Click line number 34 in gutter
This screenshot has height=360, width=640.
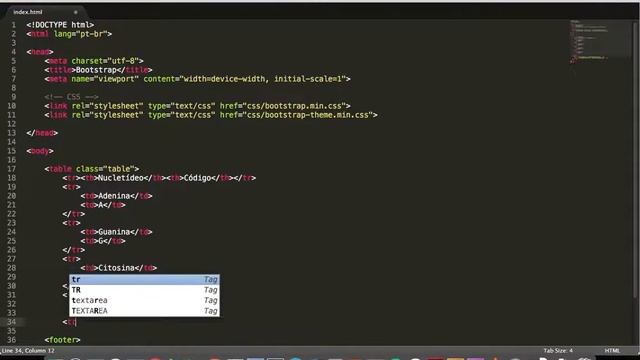[x=11, y=322]
